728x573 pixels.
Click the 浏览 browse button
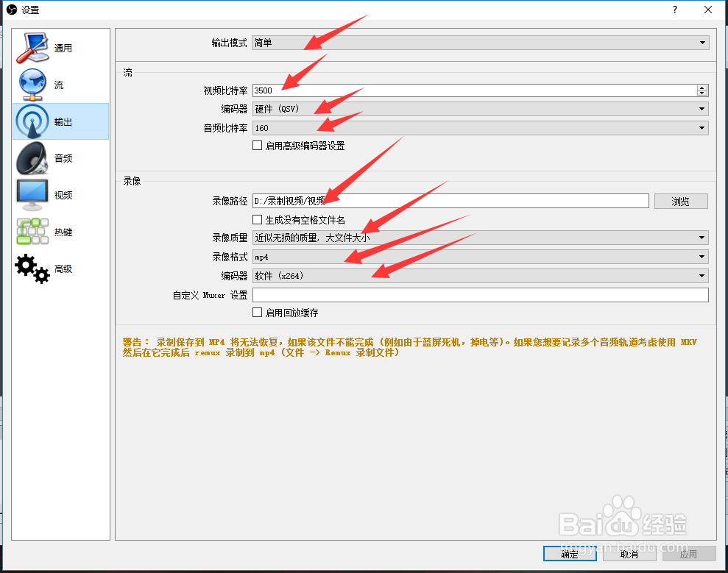[x=681, y=202]
